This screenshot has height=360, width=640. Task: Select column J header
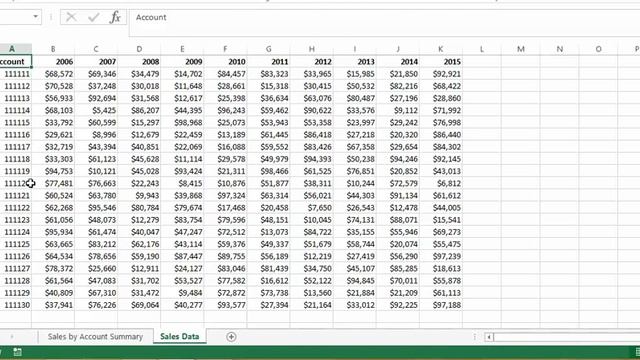point(398,49)
